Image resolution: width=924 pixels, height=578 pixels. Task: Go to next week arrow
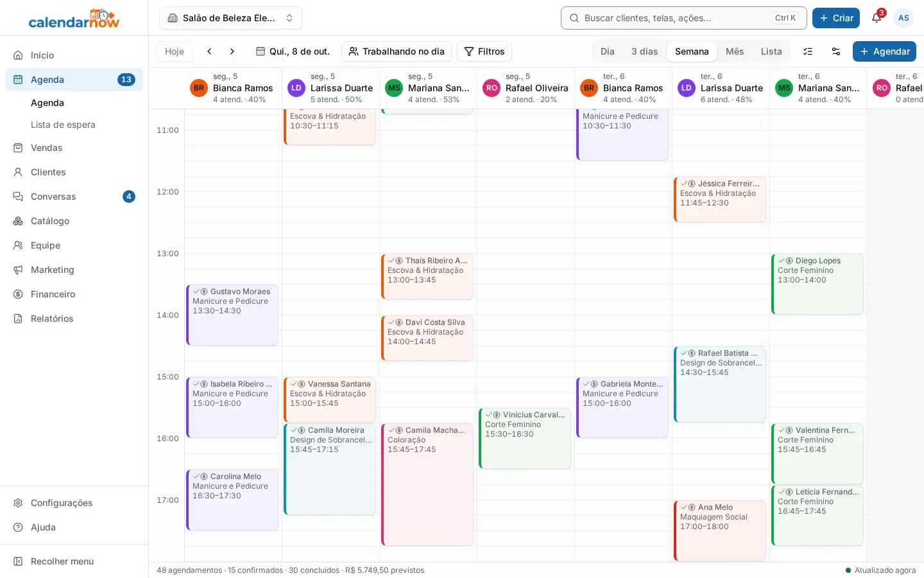pyautogui.click(x=232, y=51)
